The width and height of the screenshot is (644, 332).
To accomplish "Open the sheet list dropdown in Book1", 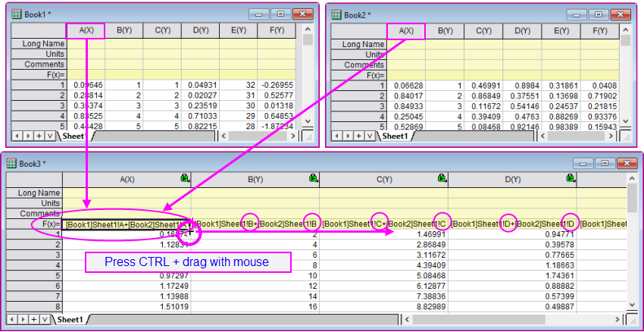I will click(51, 136).
